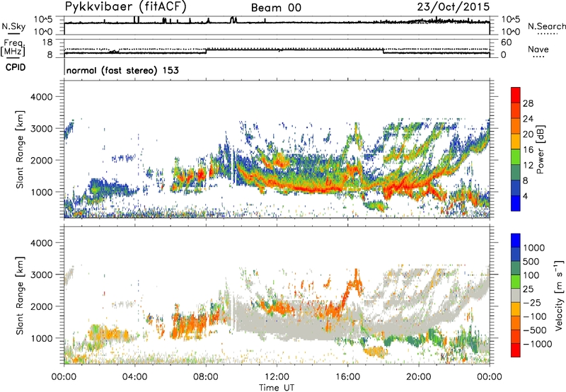Screen dimensions: 566x392
Task: Click the date '23/Oct/2015'
Action: point(454,7)
